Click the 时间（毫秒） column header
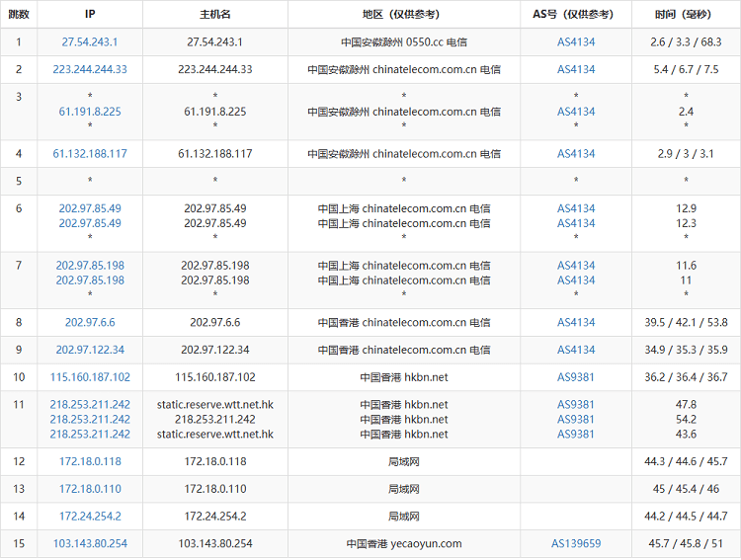Screen dimensions: 741x560 click(x=686, y=14)
